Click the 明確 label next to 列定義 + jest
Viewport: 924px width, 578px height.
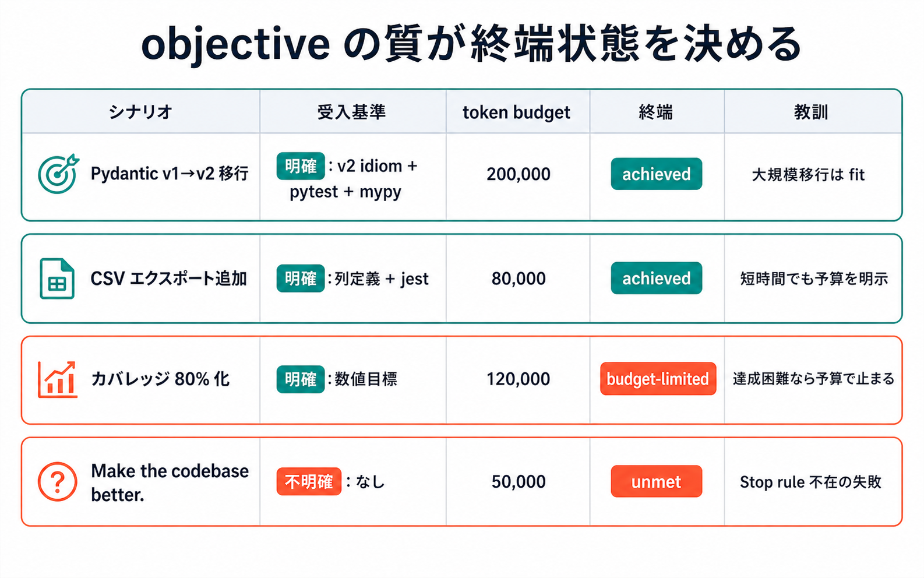pos(301,279)
